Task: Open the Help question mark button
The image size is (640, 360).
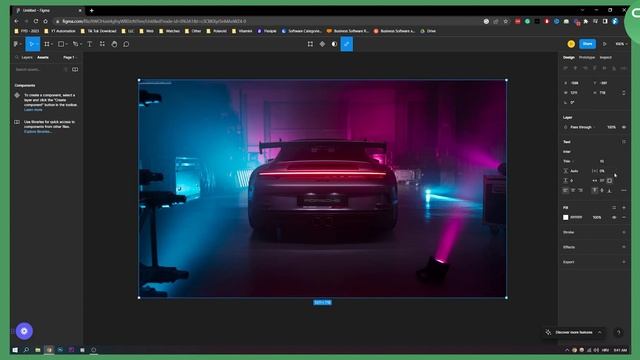Action: pyautogui.click(x=618, y=332)
